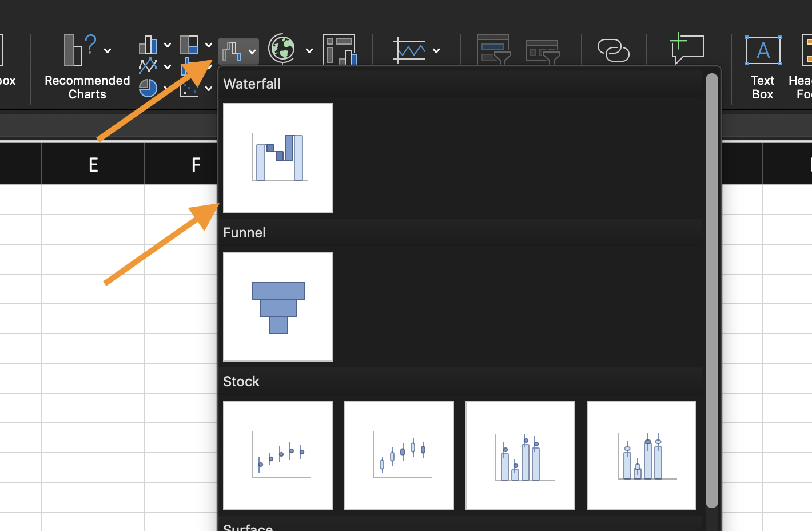Viewport: 812px width, 531px height.
Task: Insert a Text Box
Action: click(762, 51)
